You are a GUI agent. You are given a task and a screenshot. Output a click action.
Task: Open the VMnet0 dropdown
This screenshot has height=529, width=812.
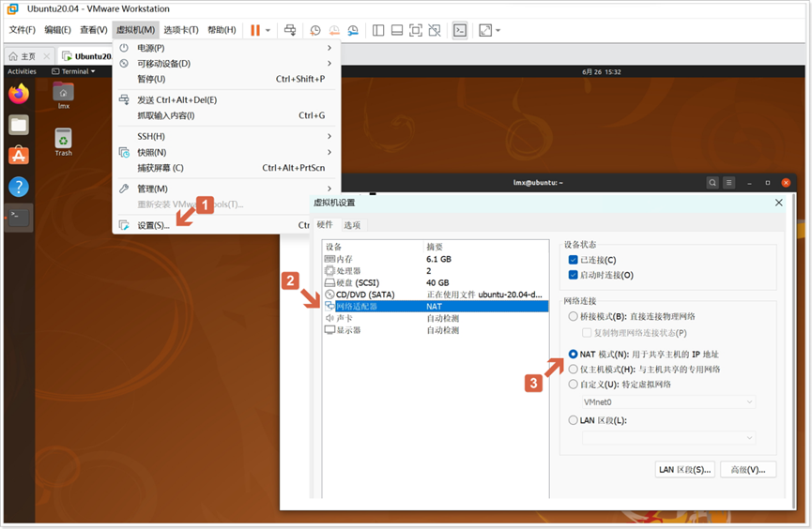point(668,401)
